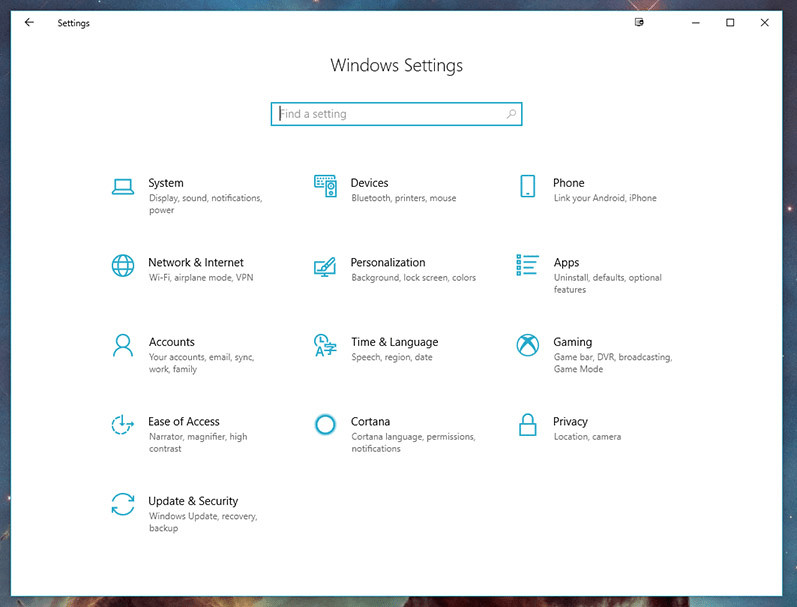The height and width of the screenshot is (607, 797).
Task: Open the System settings heading
Action: (166, 183)
